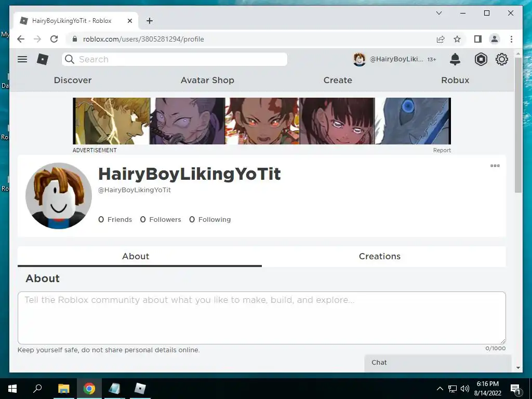Open the volume control in tray
Image resolution: width=532 pixels, height=399 pixels.
pos(465,389)
